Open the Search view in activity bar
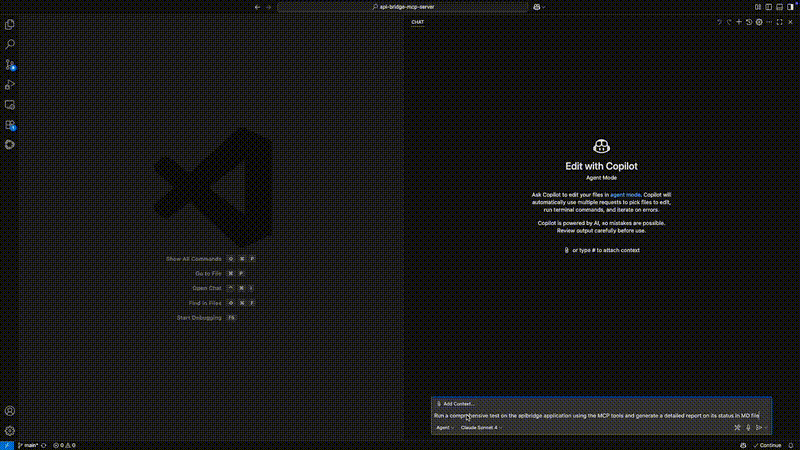 [x=10, y=44]
